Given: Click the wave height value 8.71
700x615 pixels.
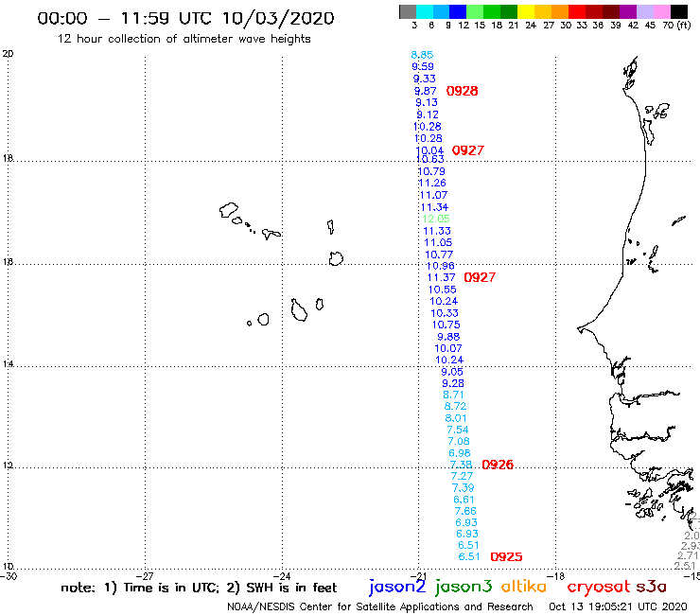Looking at the screenshot, I should click(x=453, y=395).
